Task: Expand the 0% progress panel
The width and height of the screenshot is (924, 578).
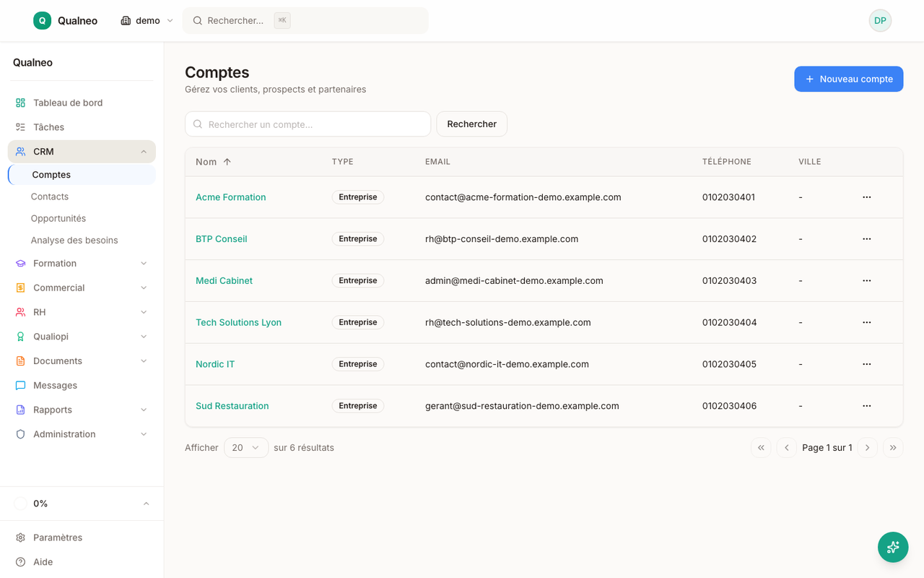Action: point(146,504)
